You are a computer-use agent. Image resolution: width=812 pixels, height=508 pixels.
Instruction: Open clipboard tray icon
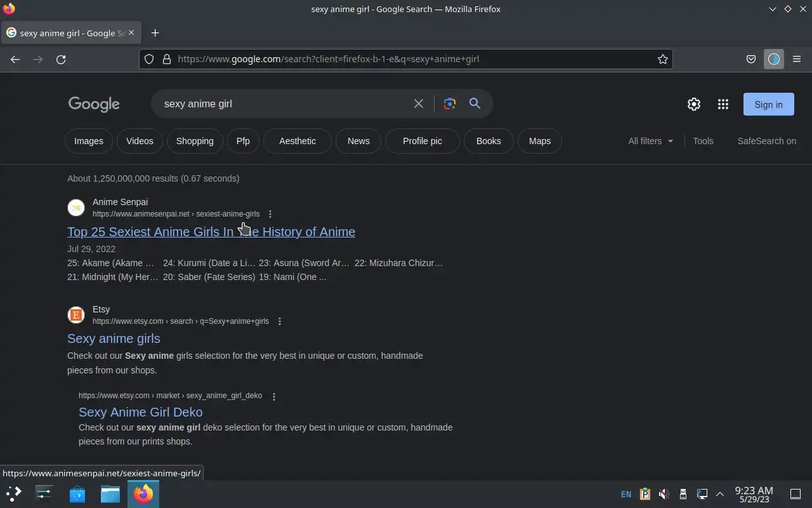pos(645,494)
